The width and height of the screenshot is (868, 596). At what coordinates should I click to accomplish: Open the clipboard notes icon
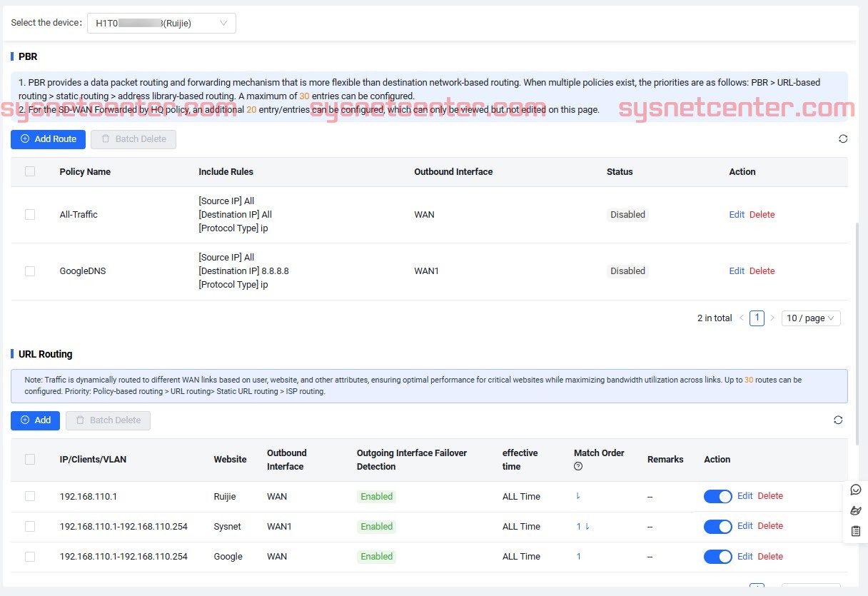coord(856,531)
